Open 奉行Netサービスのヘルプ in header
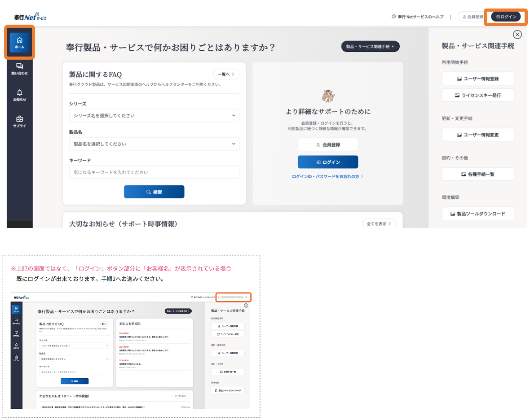530x420 pixels. point(417,17)
